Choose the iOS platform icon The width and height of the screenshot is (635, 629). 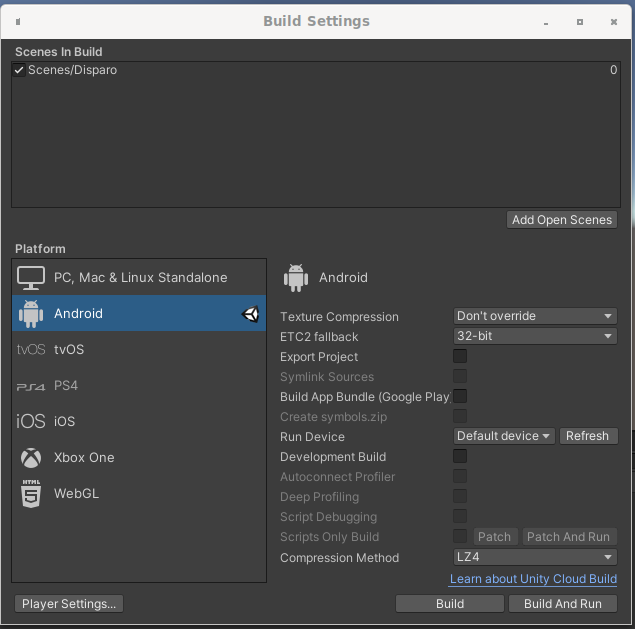[x=31, y=422]
